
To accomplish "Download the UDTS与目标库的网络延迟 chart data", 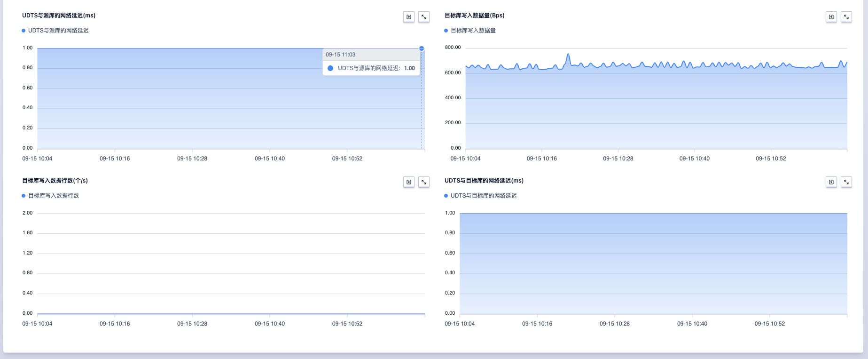I will [x=831, y=182].
